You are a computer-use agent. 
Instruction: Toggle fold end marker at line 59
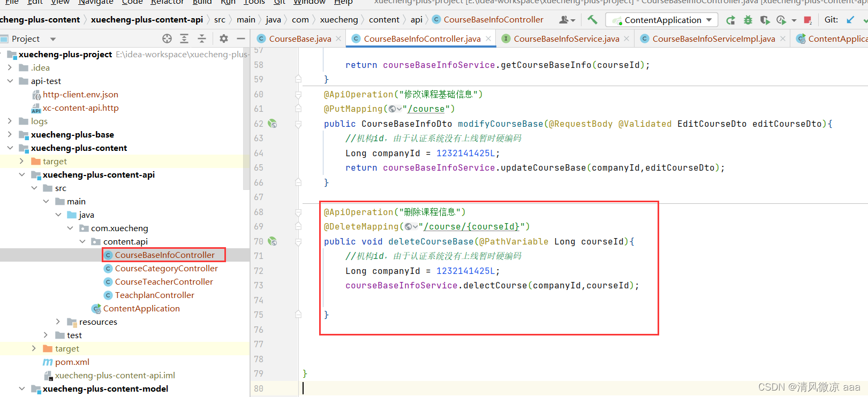coord(298,79)
